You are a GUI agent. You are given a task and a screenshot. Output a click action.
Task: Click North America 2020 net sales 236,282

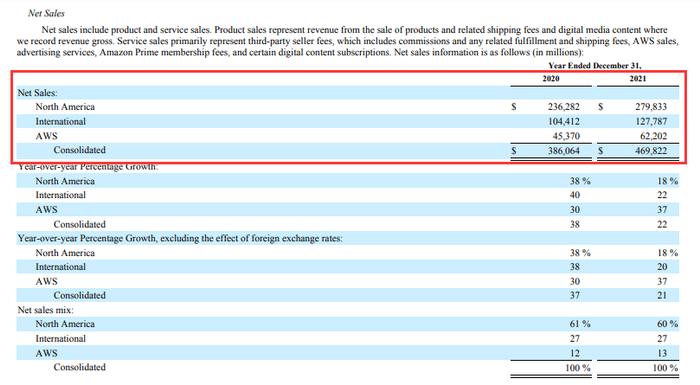563,107
